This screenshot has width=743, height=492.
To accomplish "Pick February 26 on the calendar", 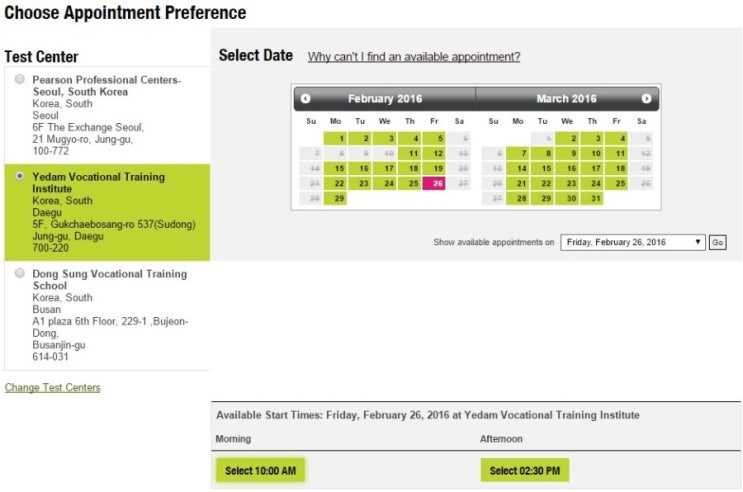I will 434,183.
